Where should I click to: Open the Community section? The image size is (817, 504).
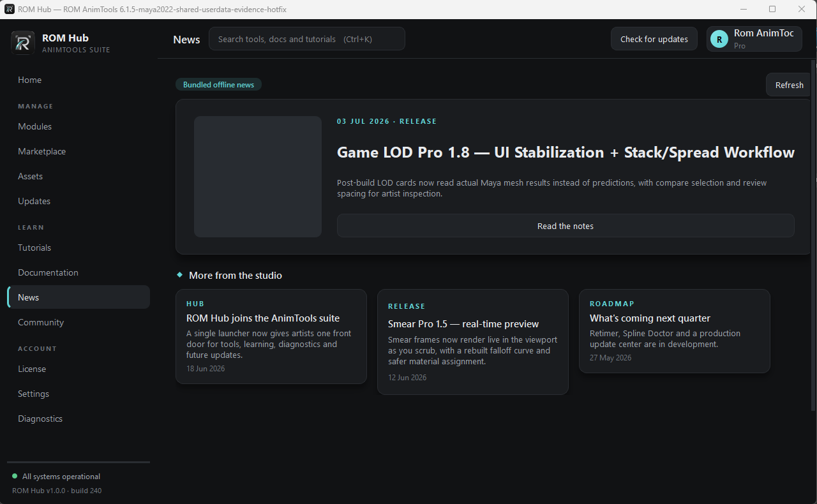pos(79,322)
